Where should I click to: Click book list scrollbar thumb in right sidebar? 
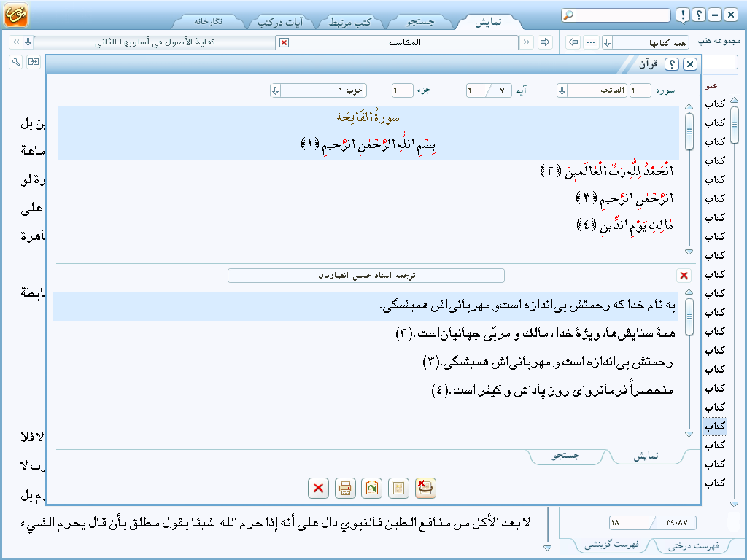click(734, 125)
